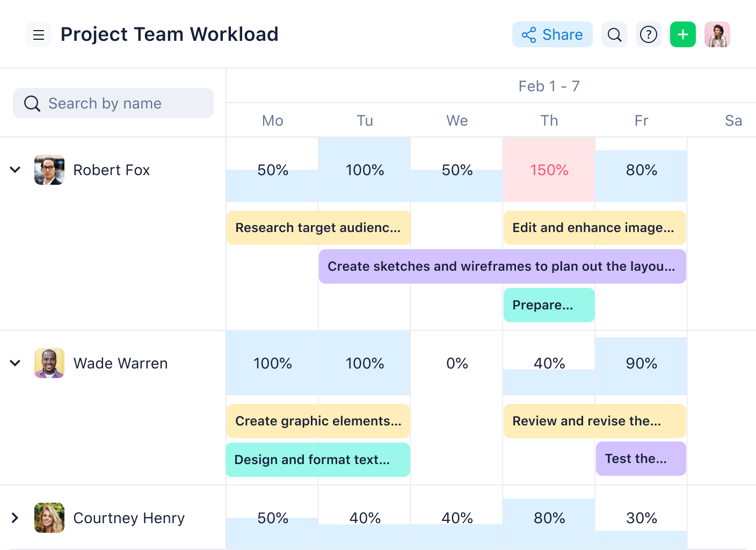
Task: Open the Feb 1 - 7 date range header
Action: pos(549,85)
